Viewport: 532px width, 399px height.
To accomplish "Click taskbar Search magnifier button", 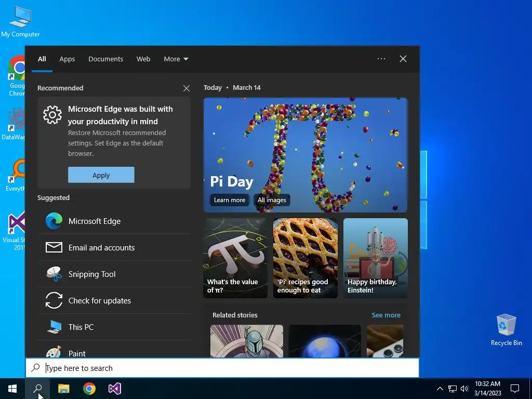I will (37, 389).
